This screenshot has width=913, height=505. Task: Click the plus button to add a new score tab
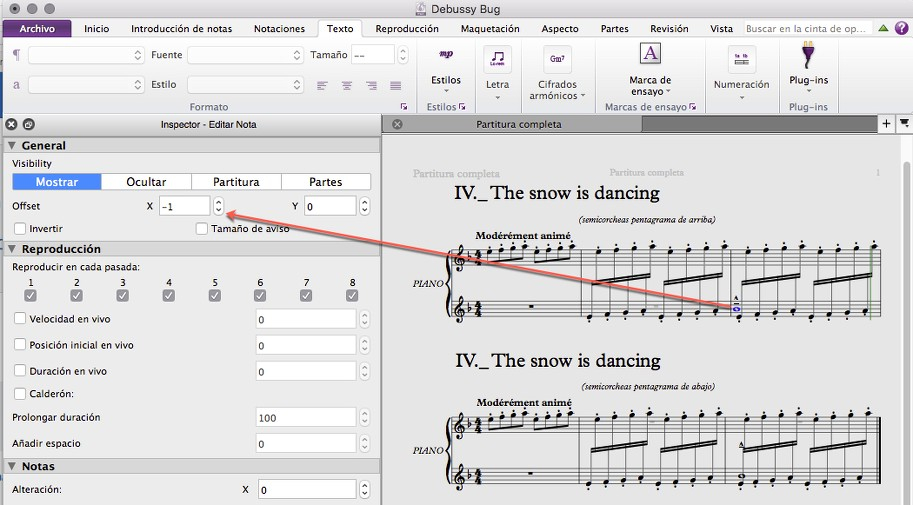[x=885, y=124]
